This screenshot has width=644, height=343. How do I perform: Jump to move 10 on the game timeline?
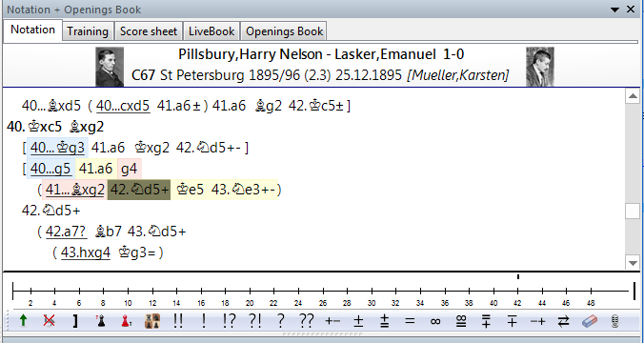128,291
